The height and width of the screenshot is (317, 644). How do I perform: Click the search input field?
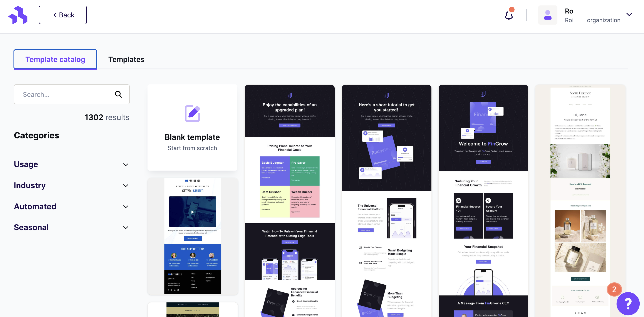[x=72, y=94]
